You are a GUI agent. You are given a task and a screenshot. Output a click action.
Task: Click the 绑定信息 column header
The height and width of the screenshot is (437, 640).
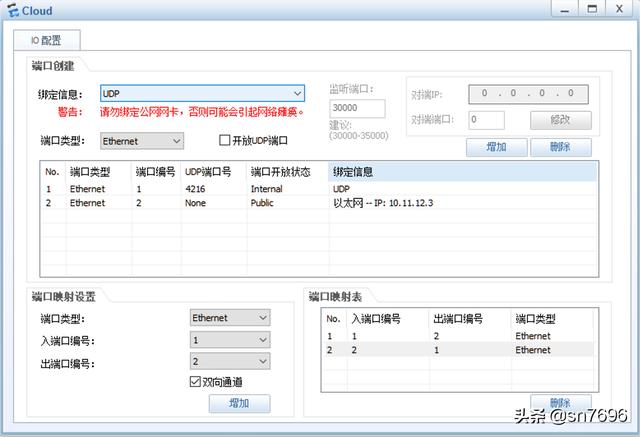(462, 172)
